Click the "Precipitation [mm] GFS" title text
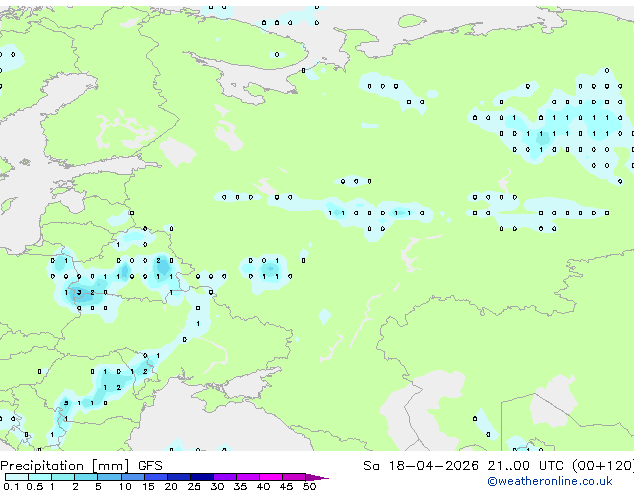The width and height of the screenshot is (634, 490). [81, 466]
